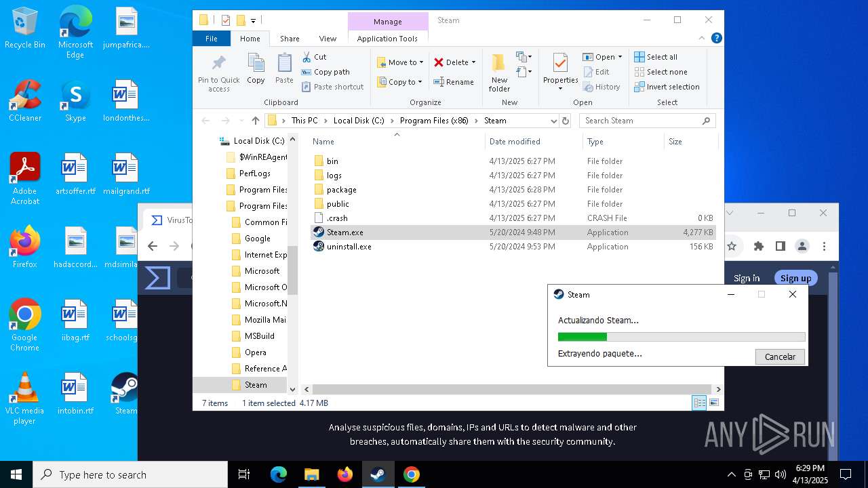The height and width of the screenshot is (488, 868).
Task: Open Move to dropdown
Action: point(400,62)
